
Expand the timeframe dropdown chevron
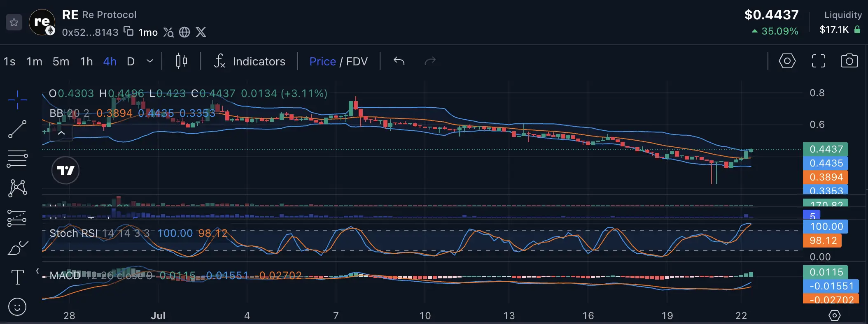150,61
